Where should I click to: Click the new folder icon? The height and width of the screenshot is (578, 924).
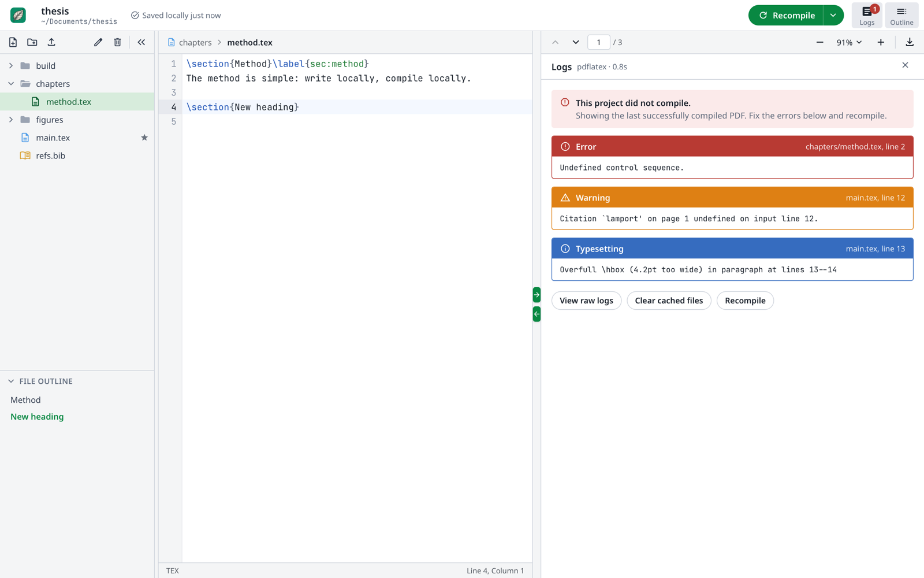(x=32, y=42)
